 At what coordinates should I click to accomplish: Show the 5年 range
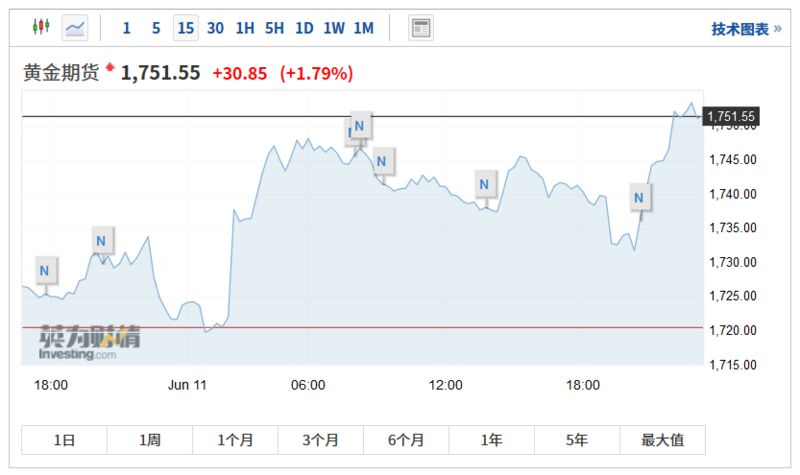coord(576,440)
